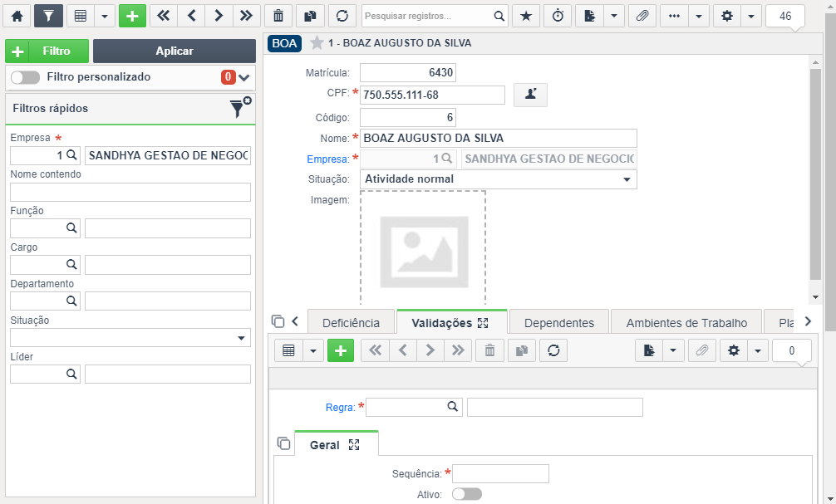The height and width of the screenshot is (504, 836).
Task: Click the Nome contendo filter field
Action: coord(130,193)
